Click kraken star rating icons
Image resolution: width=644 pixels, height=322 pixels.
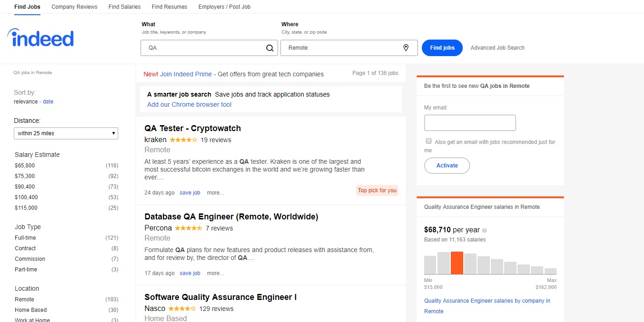pyautogui.click(x=183, y=140)
